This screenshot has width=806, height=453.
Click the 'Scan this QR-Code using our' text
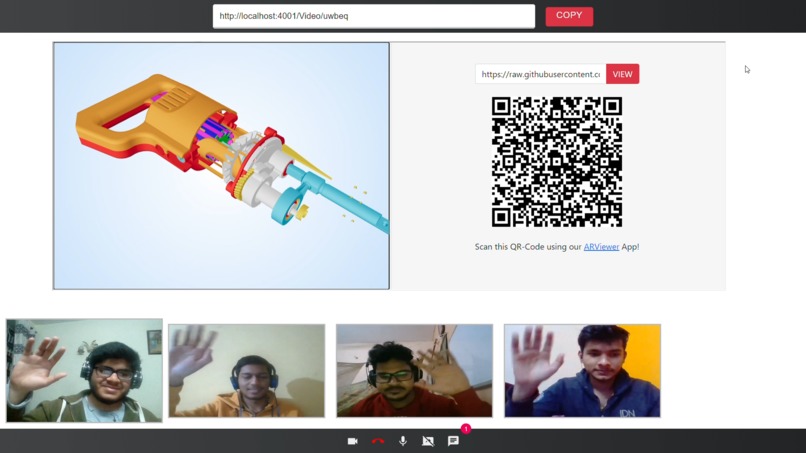528,247
